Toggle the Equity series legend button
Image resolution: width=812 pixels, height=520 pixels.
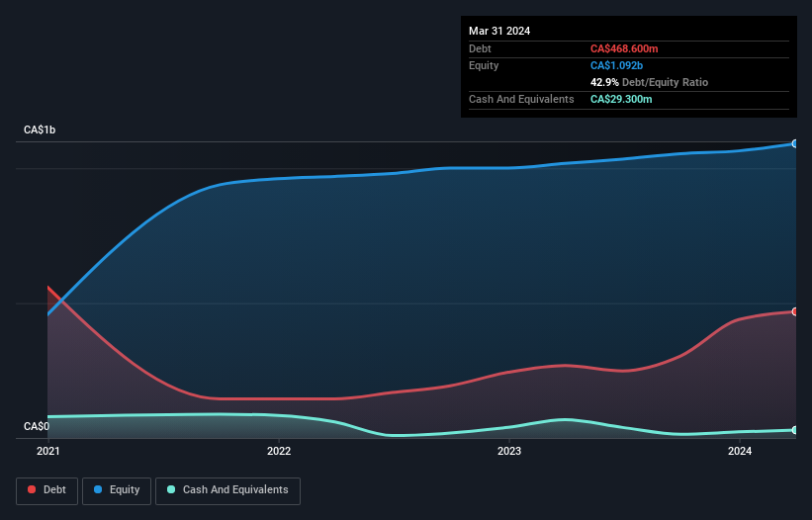coord(117,490)
